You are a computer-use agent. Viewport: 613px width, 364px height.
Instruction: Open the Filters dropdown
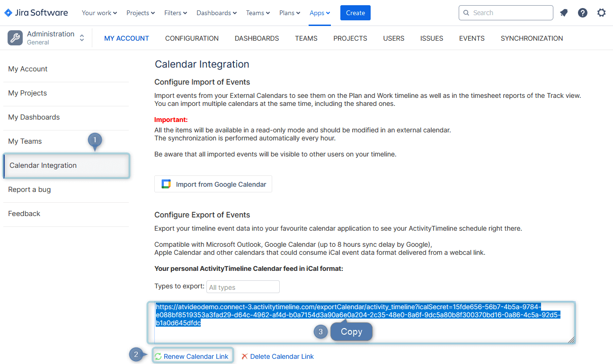coord(176,13)
